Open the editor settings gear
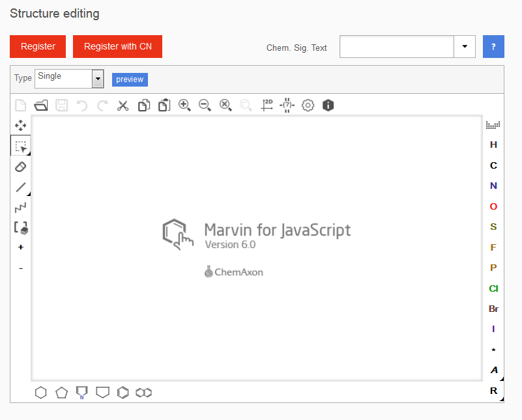 click(x=308, y=105)
